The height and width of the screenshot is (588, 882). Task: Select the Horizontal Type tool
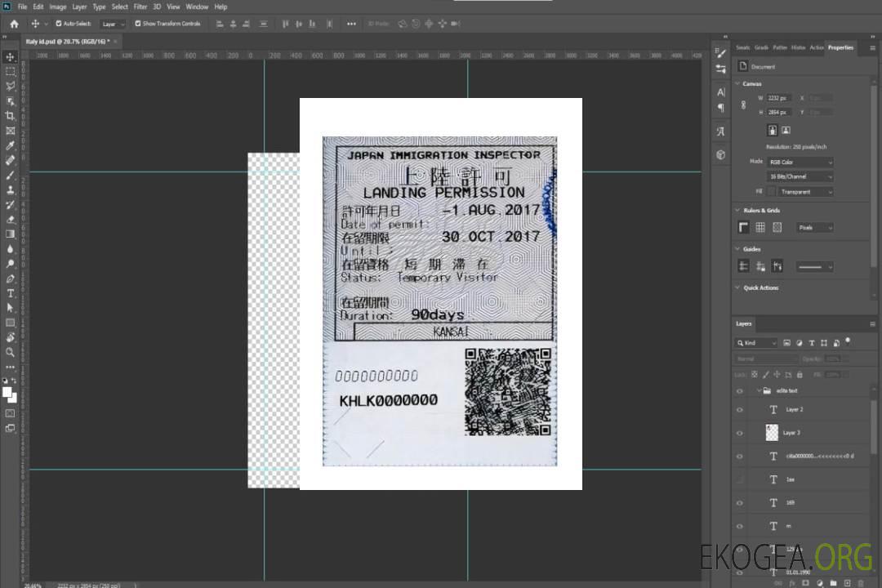tap(10, 293)
